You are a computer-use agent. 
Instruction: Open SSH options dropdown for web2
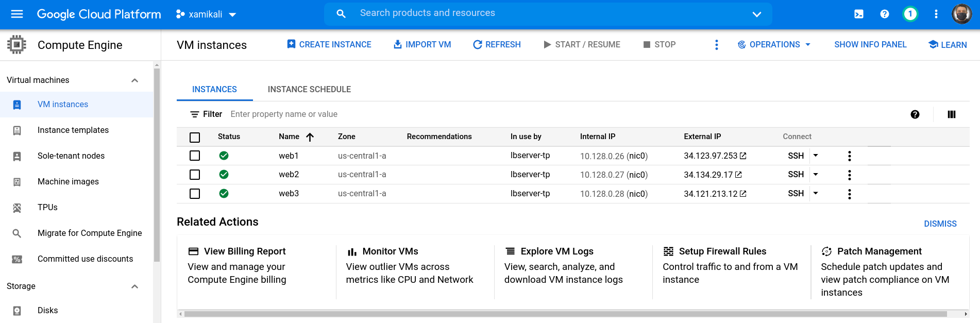pos(816,174)
